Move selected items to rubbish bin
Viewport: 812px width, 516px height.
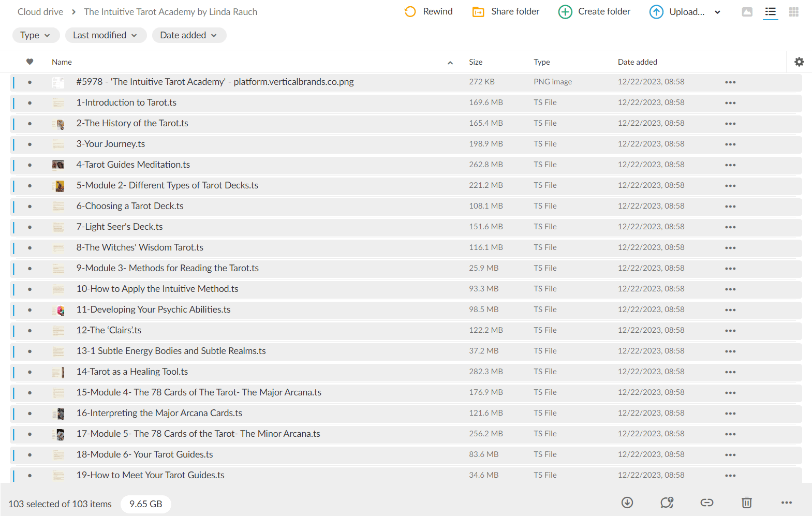[x=746, y=503]
